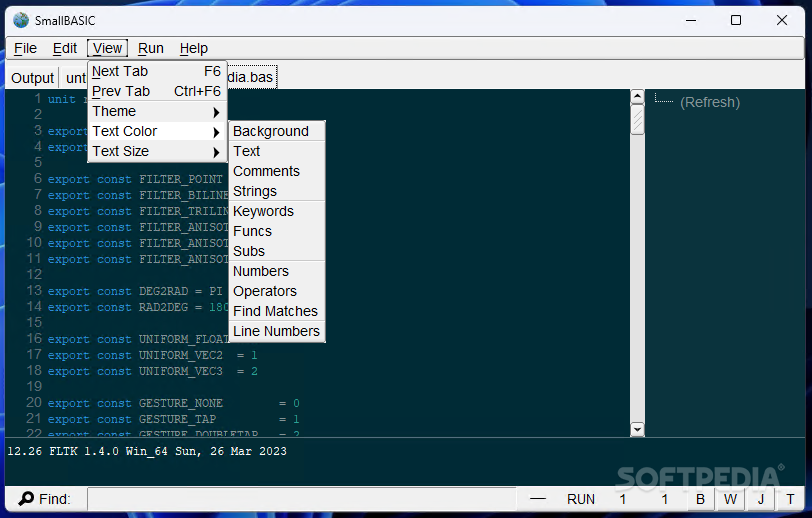
Task: Click the magnifier Find icon
Action: (x=26, y=498)
